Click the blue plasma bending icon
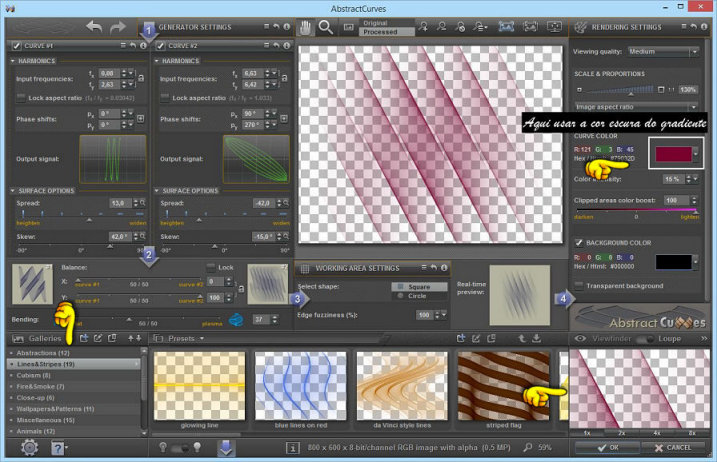Image resolution: width=717 pixels, height=462 pixels. click(x=237, y=320)
